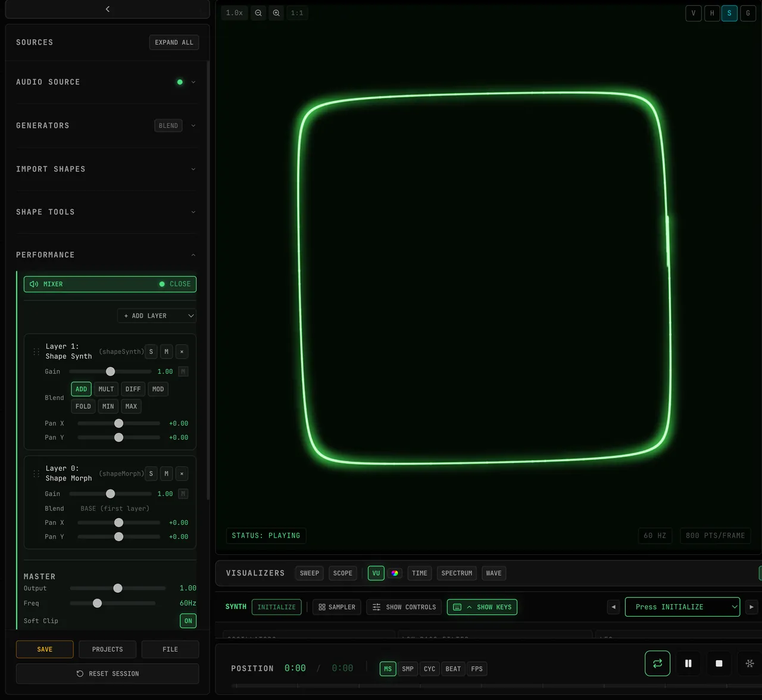
Task: Toggle the S view mode button
Action: tap(730, 13)
